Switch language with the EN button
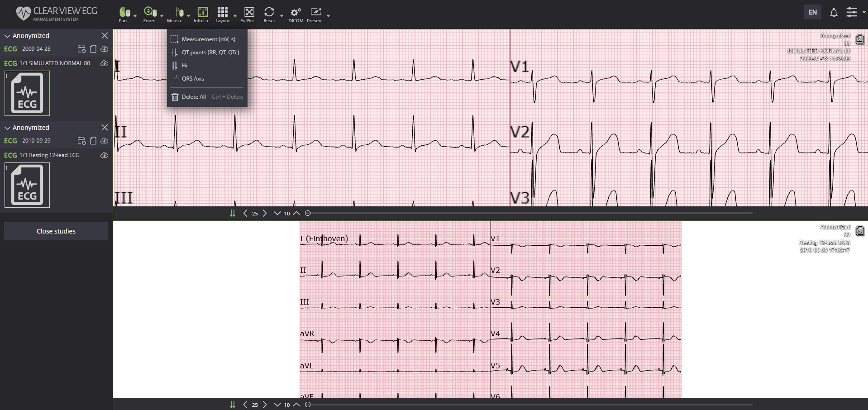868x410 pixels. [x=812, y=12]
